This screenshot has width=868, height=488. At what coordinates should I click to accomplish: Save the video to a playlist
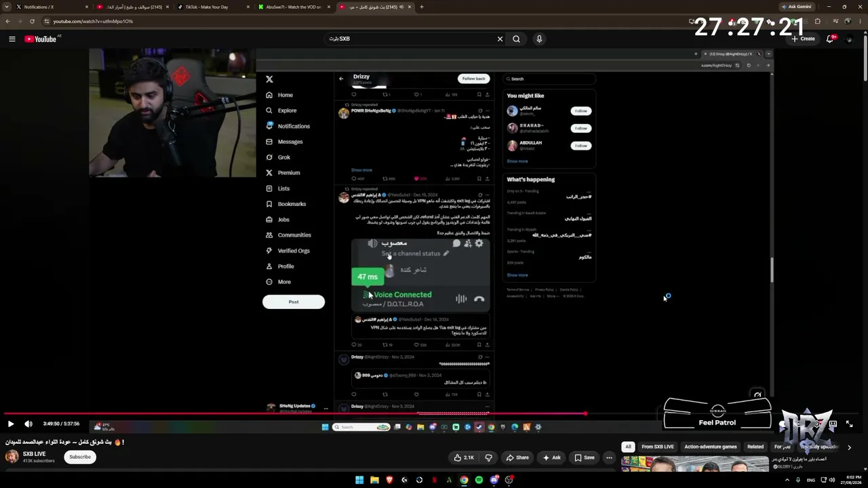pyautogui.click(x=585, y=457)
